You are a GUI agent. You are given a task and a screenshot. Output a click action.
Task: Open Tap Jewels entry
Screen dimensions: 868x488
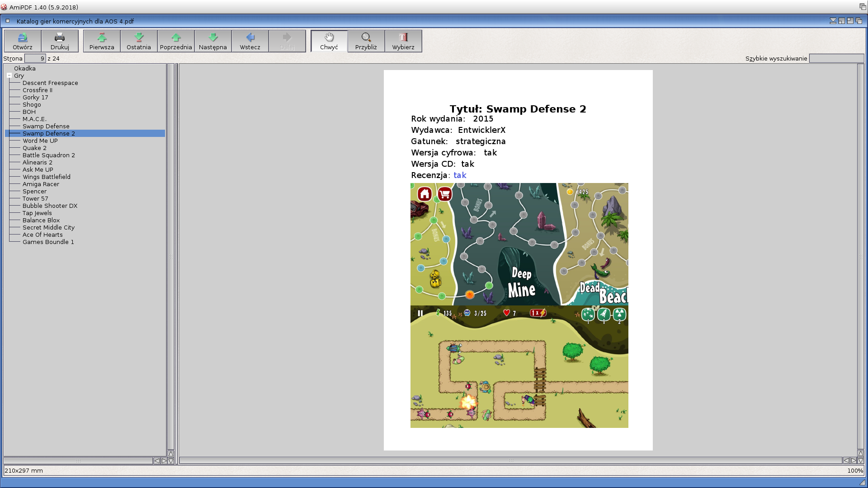tap(37, 213)
